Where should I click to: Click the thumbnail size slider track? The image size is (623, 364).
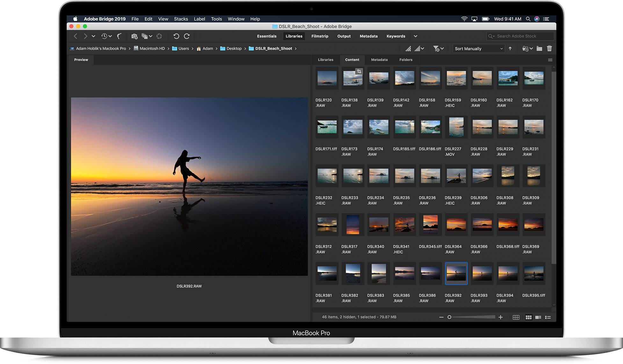(x=474, y=317)
